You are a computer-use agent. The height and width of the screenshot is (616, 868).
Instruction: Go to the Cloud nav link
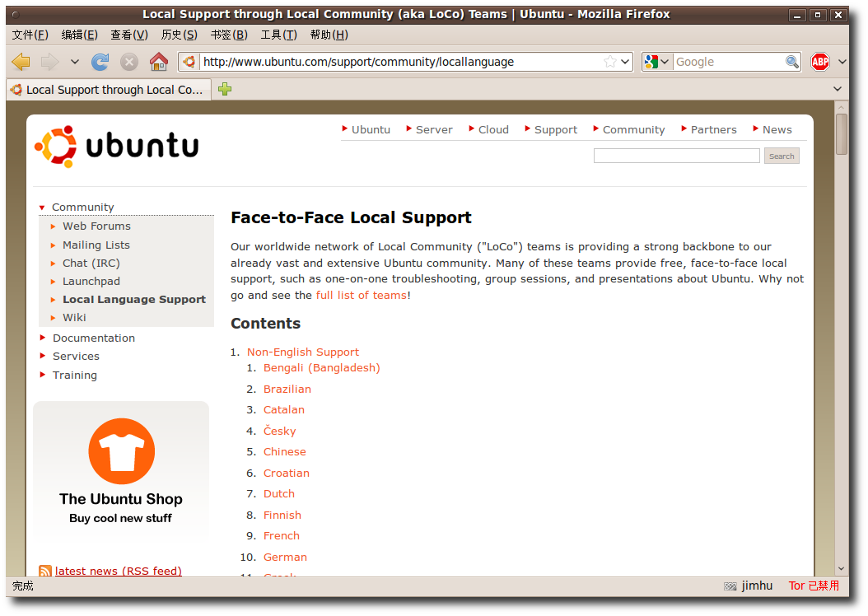[x=493, y=129]
